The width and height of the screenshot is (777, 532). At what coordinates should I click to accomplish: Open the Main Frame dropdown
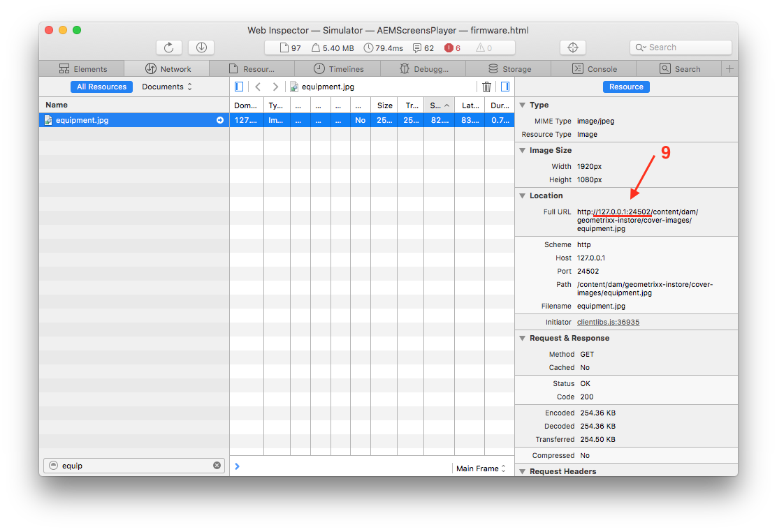(481, 468)
